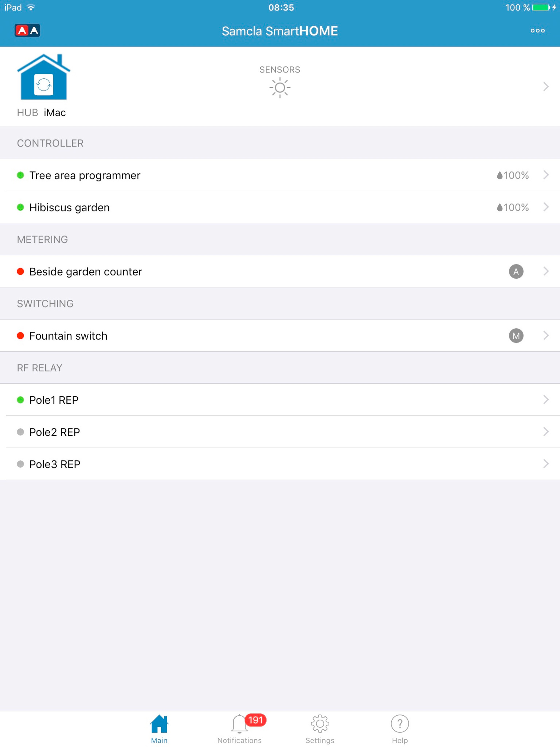
Task: Select the Pole2 REP relay entry
Action: coord(280,432)
